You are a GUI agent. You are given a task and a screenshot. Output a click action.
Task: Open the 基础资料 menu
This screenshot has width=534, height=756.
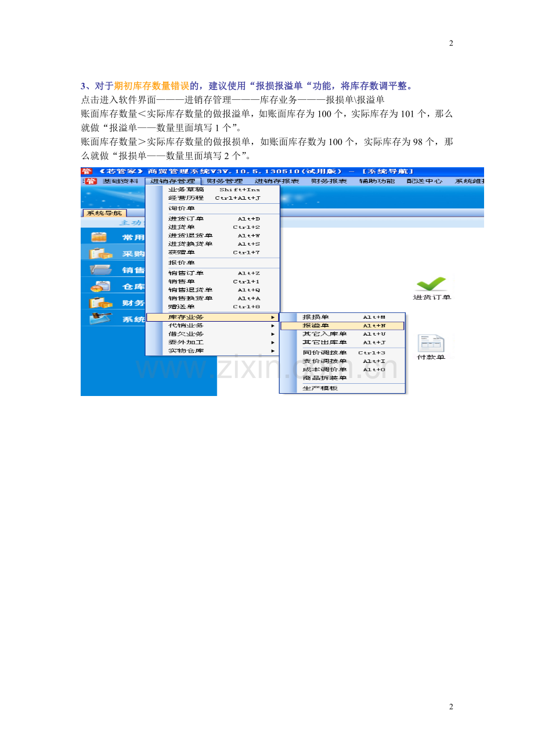click(x=120, y=181)
